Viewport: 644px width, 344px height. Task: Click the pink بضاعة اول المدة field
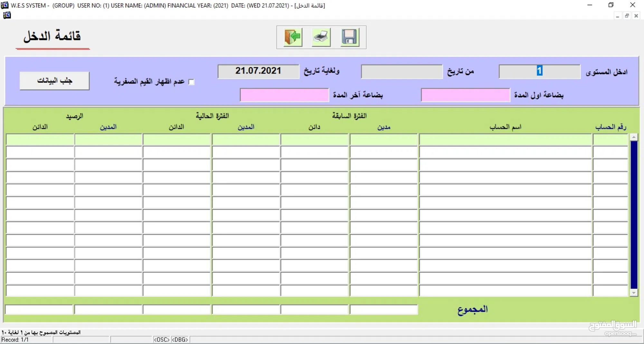tap(465, 94)
